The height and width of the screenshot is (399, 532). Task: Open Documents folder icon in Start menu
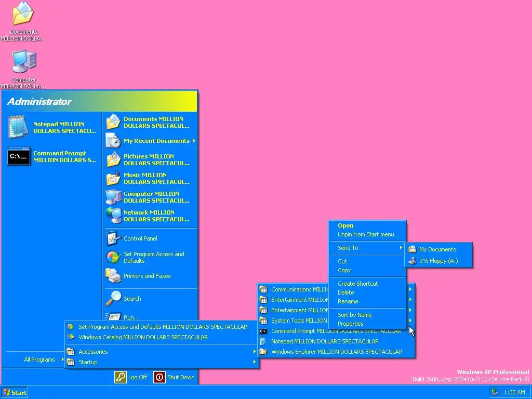(x=113, y=122)
